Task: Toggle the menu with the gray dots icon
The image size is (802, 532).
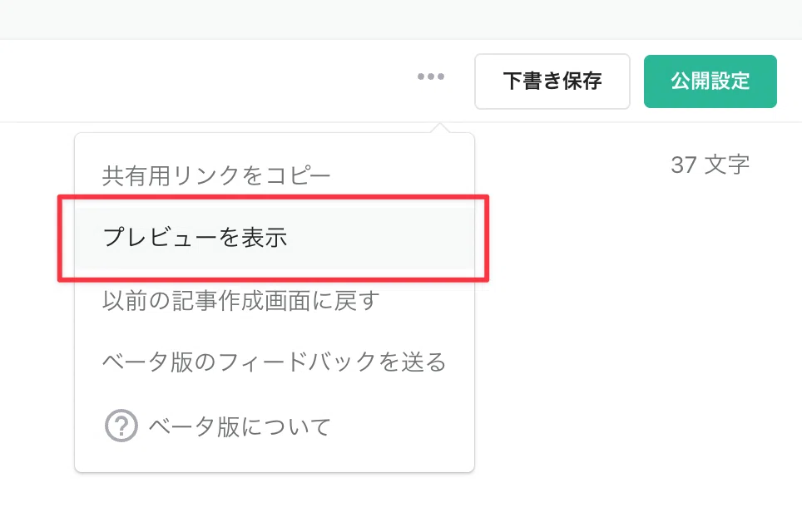Action: 431,76
